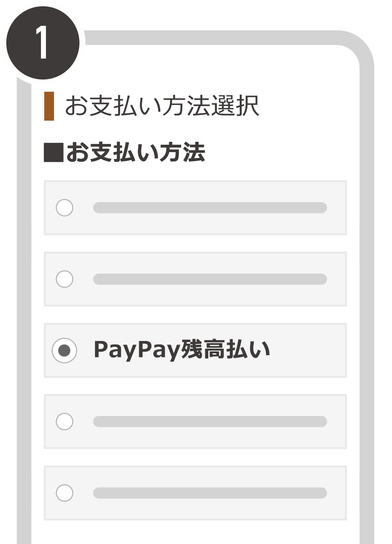Click the filled dot inside selected radio

tap(64, 350)
